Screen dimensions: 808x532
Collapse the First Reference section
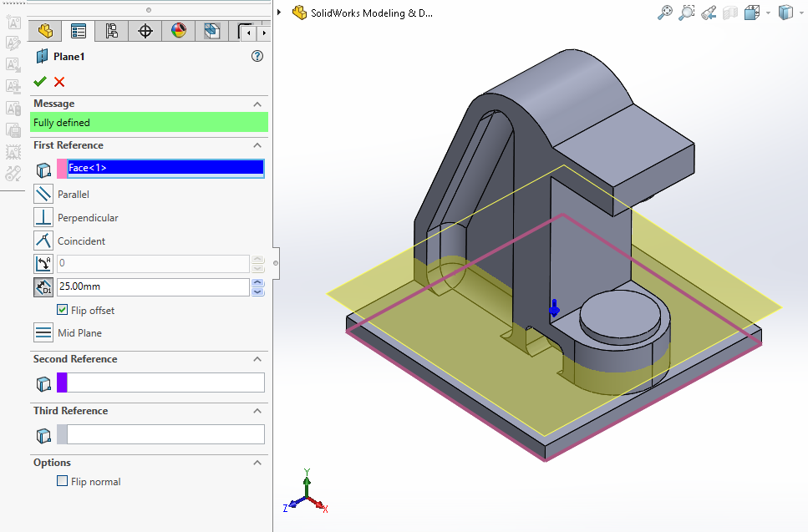257,145
